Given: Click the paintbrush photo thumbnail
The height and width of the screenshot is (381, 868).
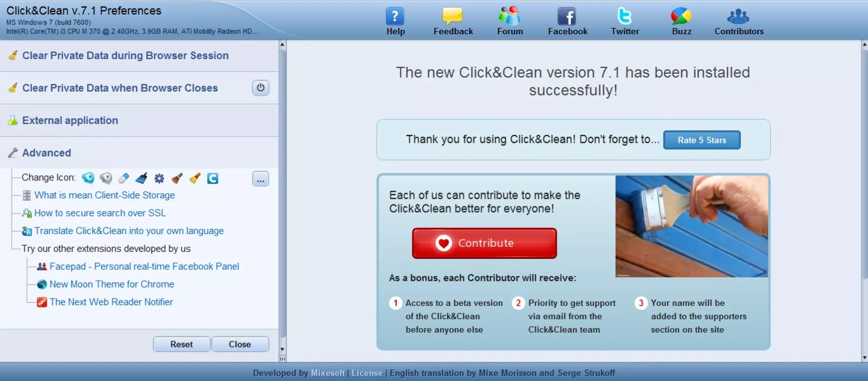Looking at the screenshot, I should click(691, 226).
